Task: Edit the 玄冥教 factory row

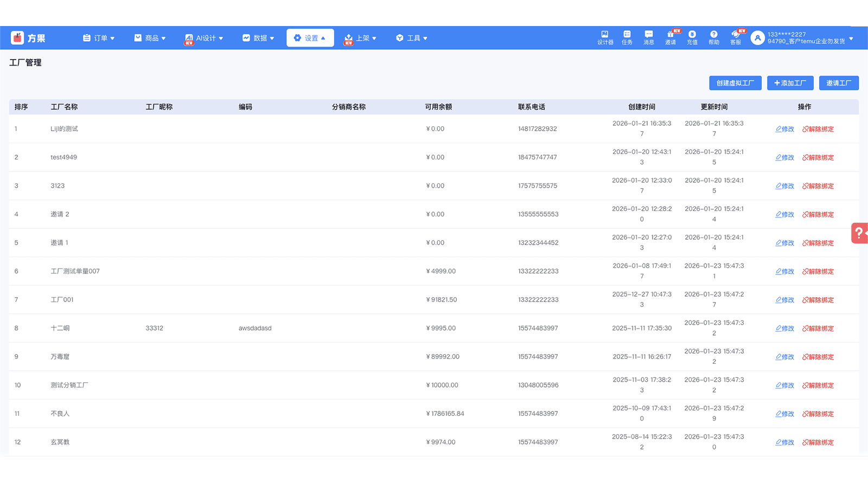Action: coord(784,442)
